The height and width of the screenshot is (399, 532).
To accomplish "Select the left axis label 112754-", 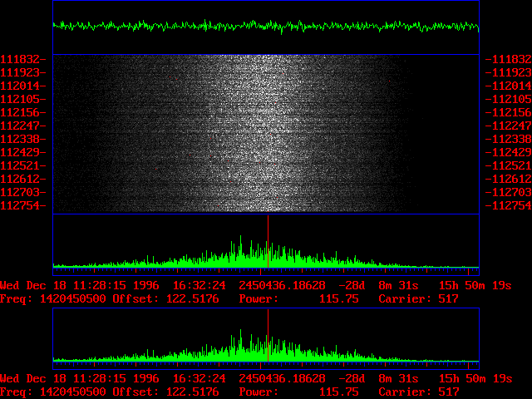I will (23, 205).
